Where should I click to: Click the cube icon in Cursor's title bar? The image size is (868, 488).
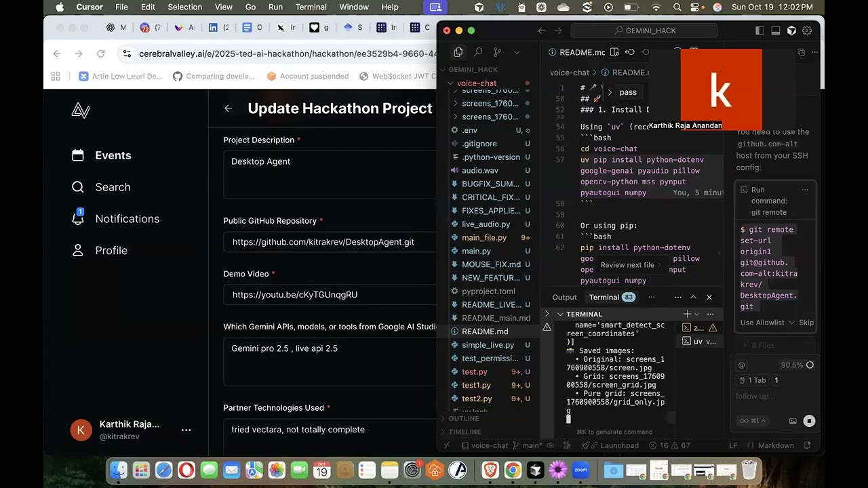[x=791, y=30]
